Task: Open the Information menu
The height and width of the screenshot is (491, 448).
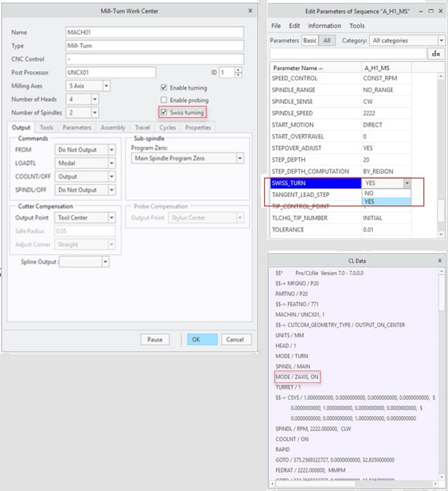Action: coord(324,26)
